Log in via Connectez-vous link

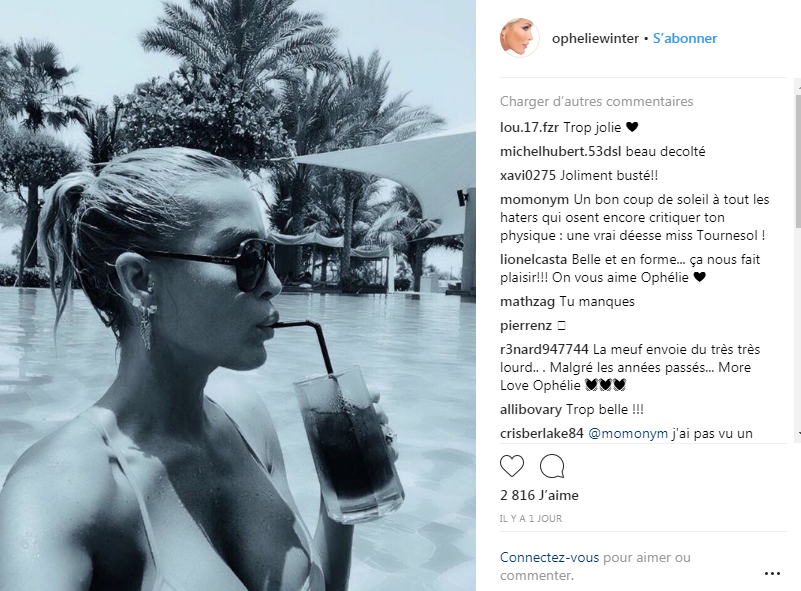click(x=549, y=557)
